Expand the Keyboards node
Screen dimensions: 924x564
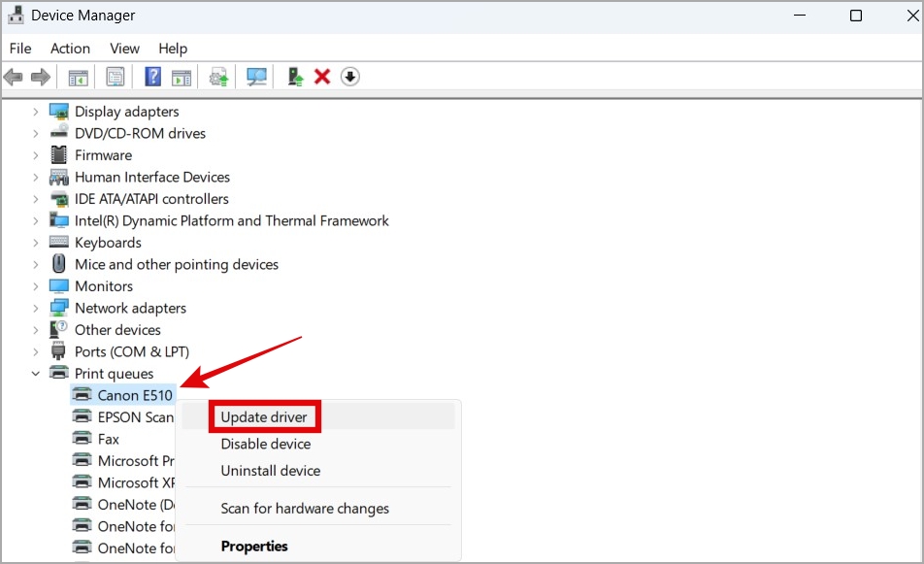click(35, 243)
